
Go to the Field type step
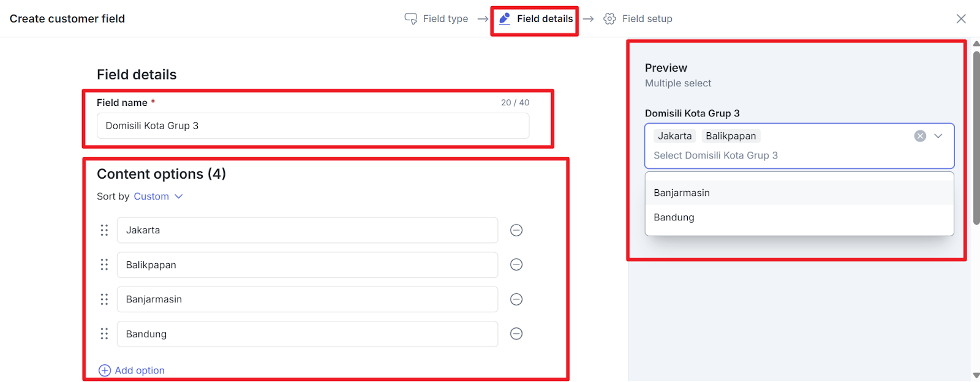437,19
